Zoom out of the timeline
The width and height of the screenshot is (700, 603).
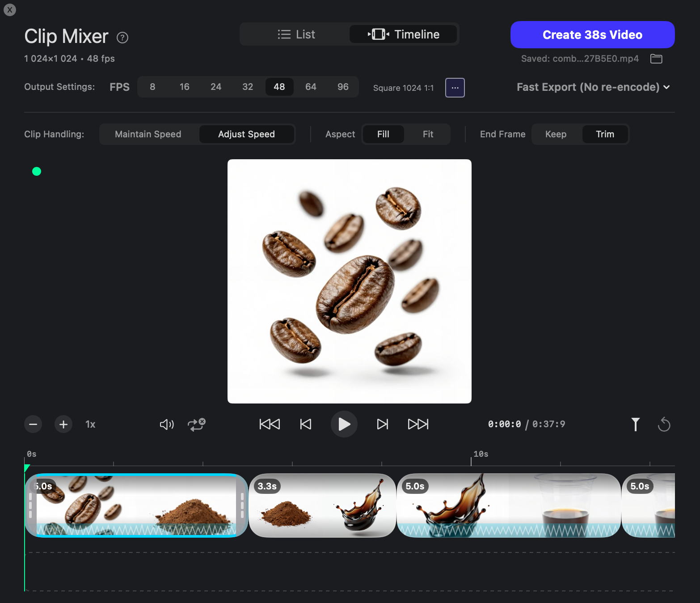(x=33, y=424)
